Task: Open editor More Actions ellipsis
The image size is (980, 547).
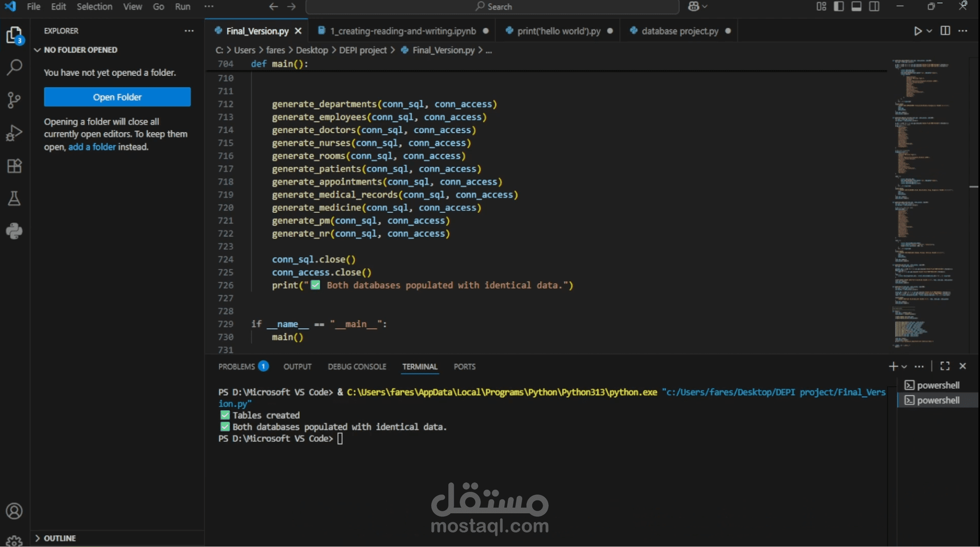Action: click(963, 30)
